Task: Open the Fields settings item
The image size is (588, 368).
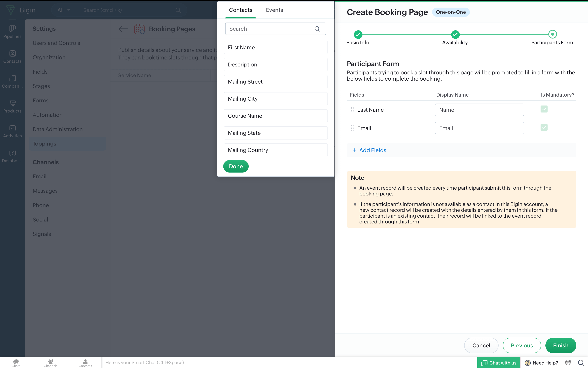Action: (x=40, y=72)
